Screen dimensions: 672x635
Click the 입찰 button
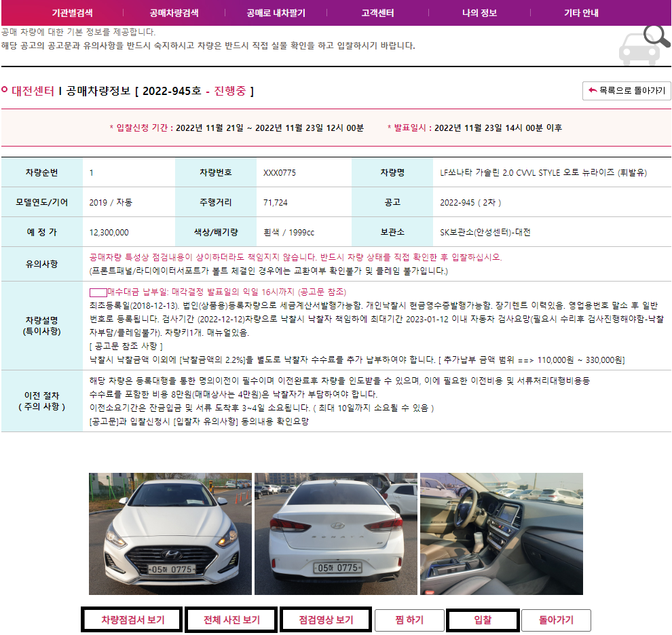click(483, 619)
